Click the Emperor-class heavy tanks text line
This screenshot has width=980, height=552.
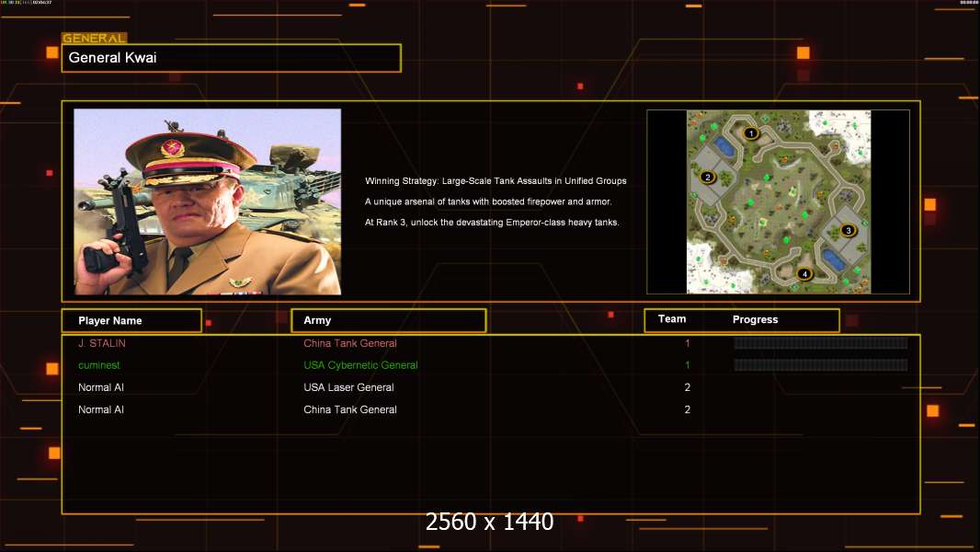coord(492,223)
